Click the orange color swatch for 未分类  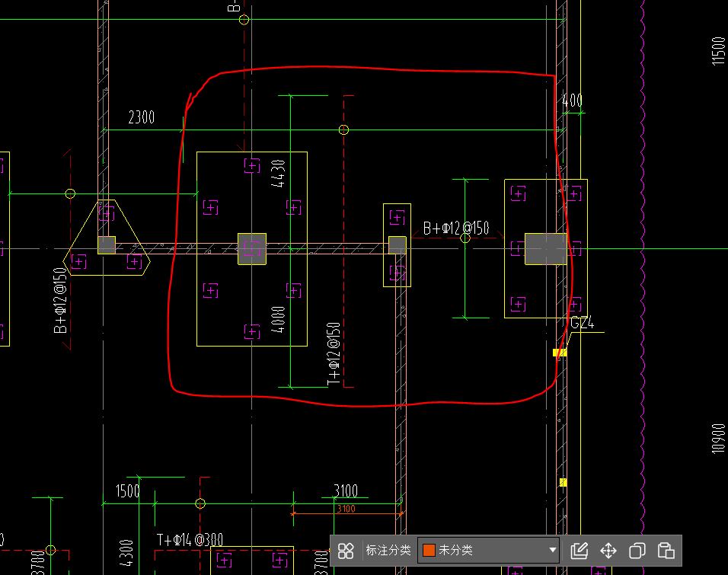tap(429, 550)
